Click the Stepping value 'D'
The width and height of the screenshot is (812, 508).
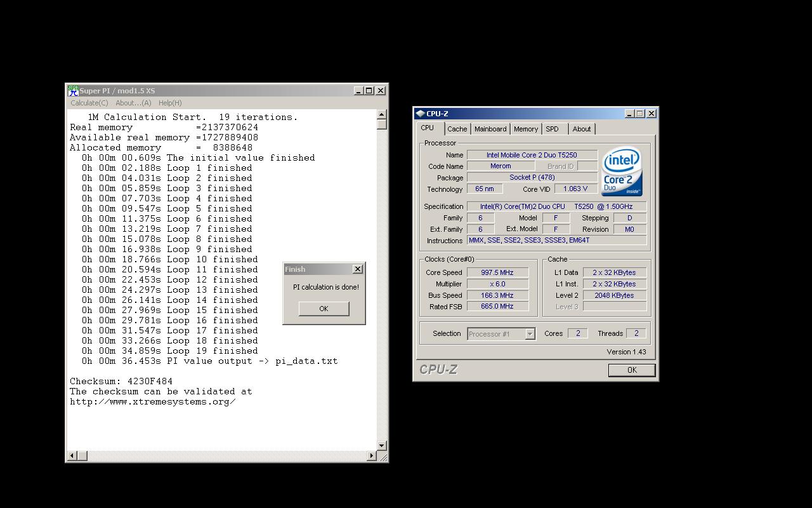[x=630, y=218]
